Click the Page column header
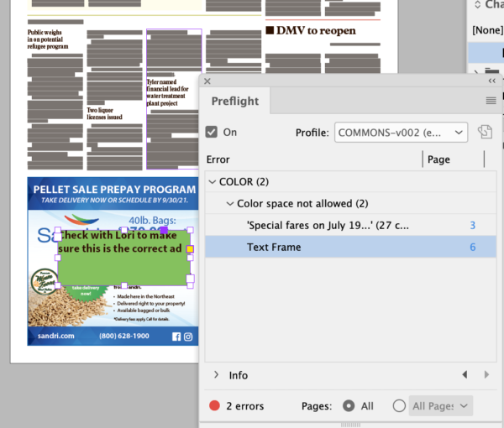 click(x=438, y=159)
